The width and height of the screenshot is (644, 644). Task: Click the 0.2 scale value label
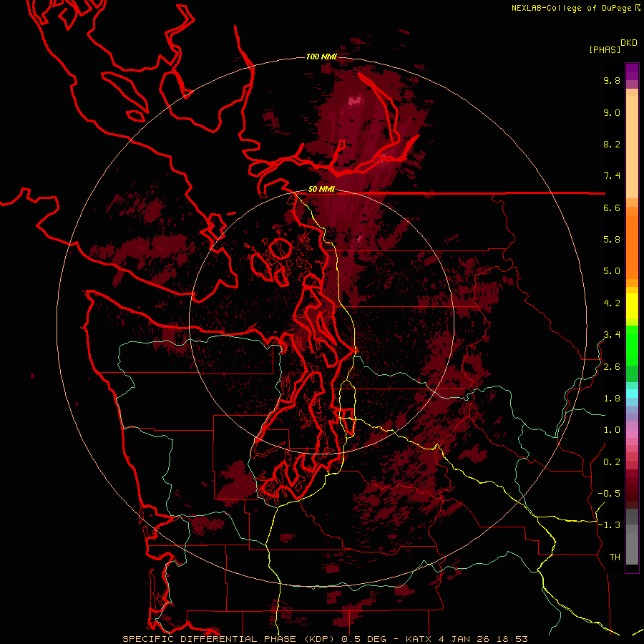pyautogui.click(x=612, y=462)
